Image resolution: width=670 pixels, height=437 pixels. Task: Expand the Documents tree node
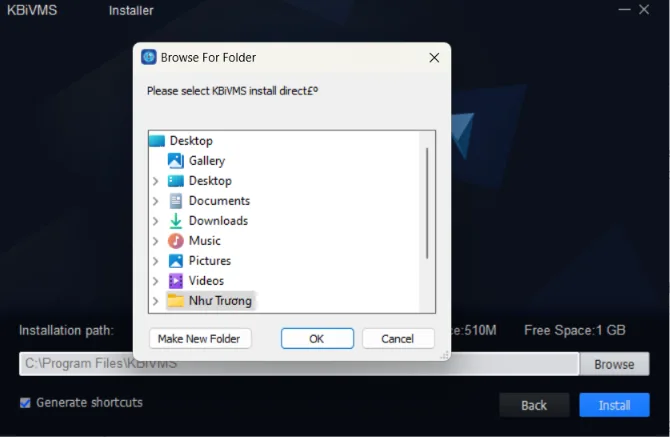pyautogui.click(x=156, y=201)
